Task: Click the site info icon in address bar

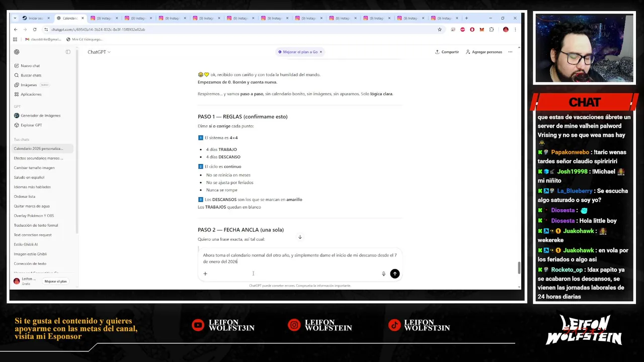Action: 46,30
